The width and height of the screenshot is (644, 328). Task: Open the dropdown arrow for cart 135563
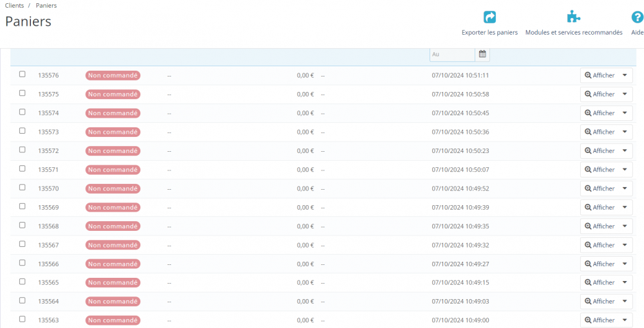[625, 320]
